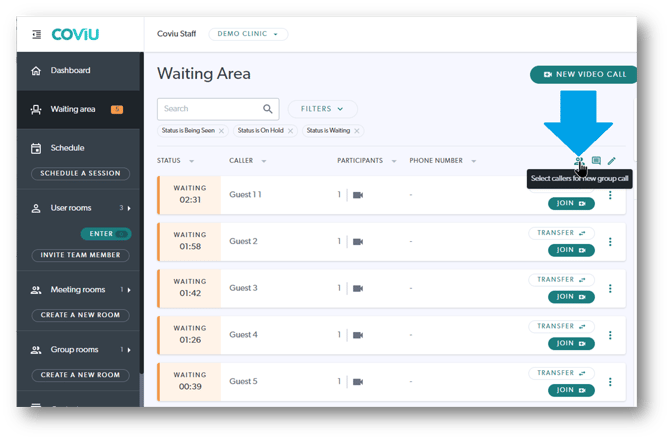Select callers for new group call icon
Viewport: 670px width, 440px height.
(579, 161)
